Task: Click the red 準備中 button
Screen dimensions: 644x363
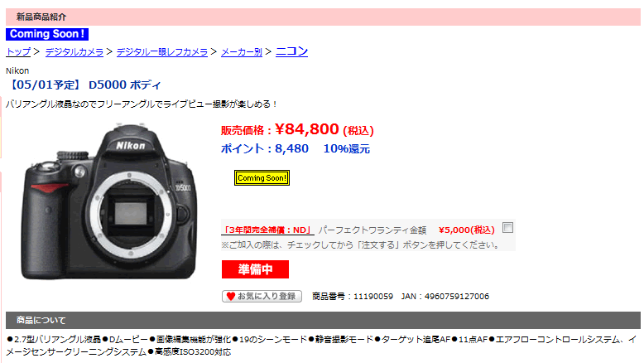Action: click(x=256, y=269)
